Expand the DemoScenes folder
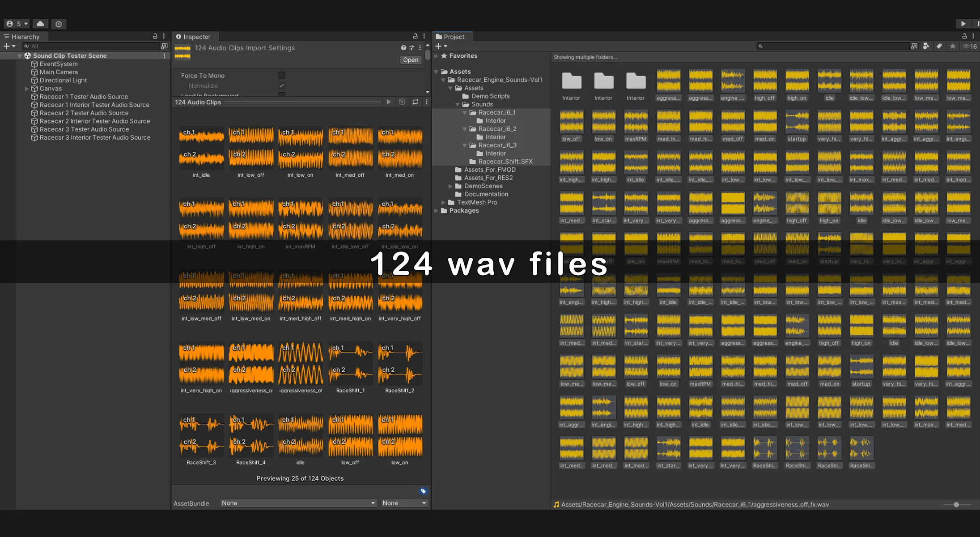The image size is (980, 537). pos(450,186)
